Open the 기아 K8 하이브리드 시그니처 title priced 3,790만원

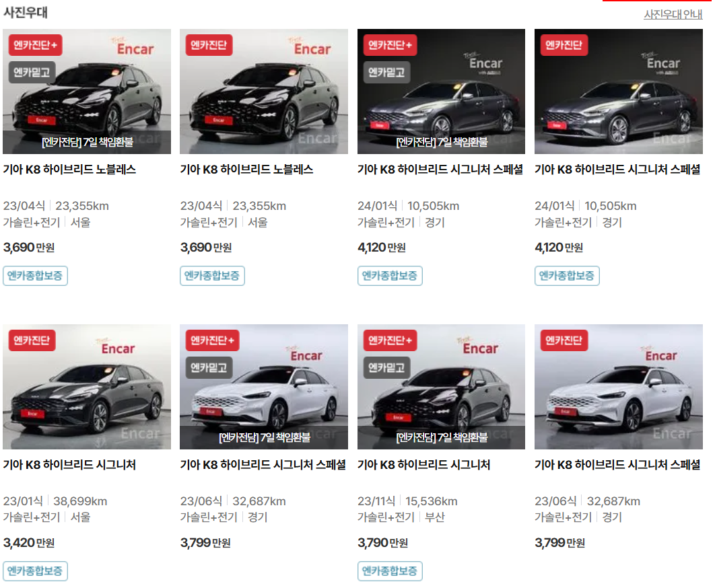tap(424, 465)
